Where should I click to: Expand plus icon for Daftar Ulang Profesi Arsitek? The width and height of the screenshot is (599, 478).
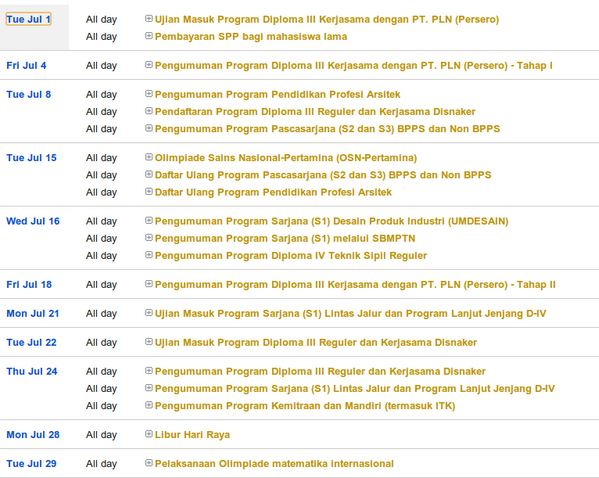pos(149,191)
